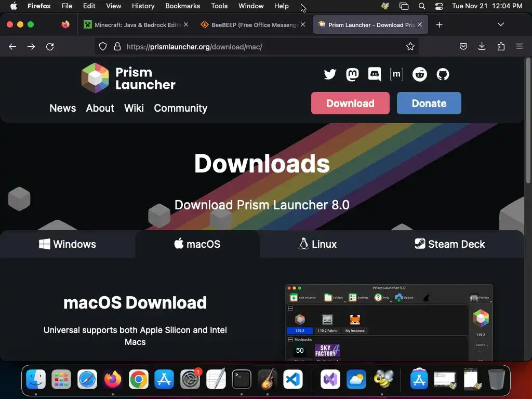Open the Mastodon social icon
This screenshot has height=399, width=532.
pyautogui.click(x=352, y=74)
